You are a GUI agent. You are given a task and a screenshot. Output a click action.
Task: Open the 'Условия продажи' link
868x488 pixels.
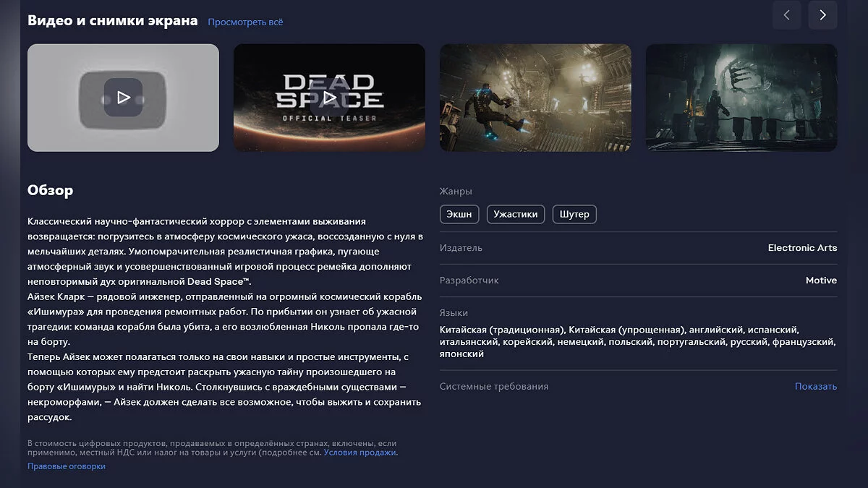click(360, 453)
